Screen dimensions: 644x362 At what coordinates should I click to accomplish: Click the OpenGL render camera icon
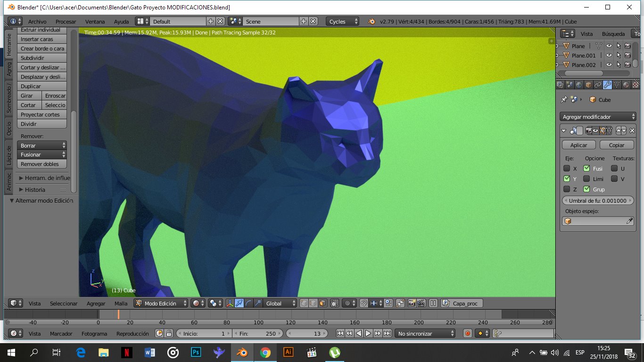[x=412, y=303]
